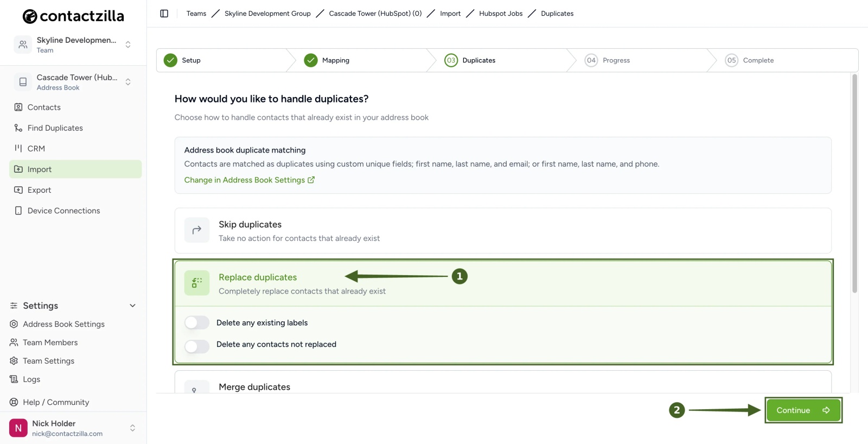Open Change in Address Book Settings link
868x444 pixels.
click(x=250, y=180)
